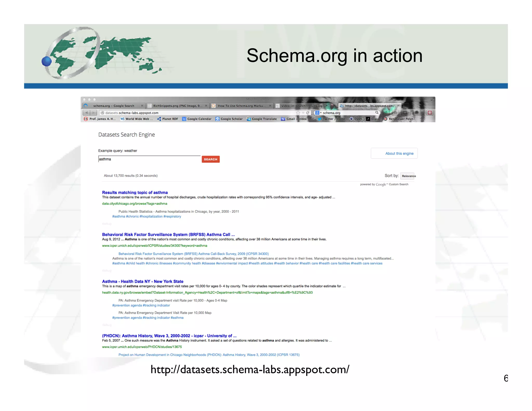Image resolution: width=532 pixels, height=411 pixels.
Task: Bookmark the page with the star icon
Action: pyautogui.click(x=298, y=113)
